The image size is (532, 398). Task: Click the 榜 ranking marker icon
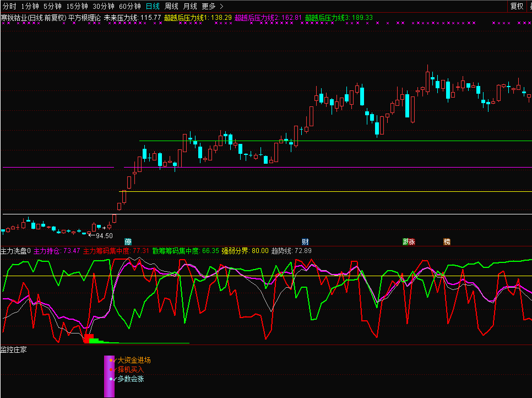pos(447,241)
